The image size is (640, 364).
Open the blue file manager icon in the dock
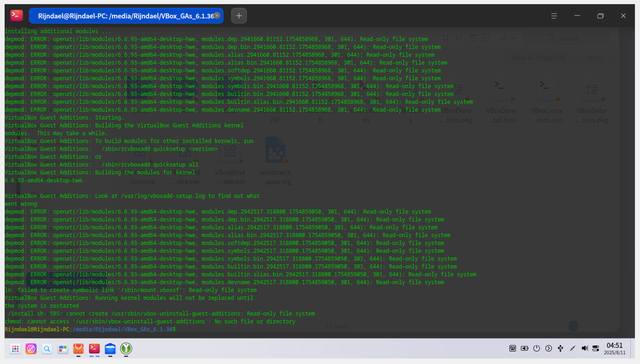point(110,349)
